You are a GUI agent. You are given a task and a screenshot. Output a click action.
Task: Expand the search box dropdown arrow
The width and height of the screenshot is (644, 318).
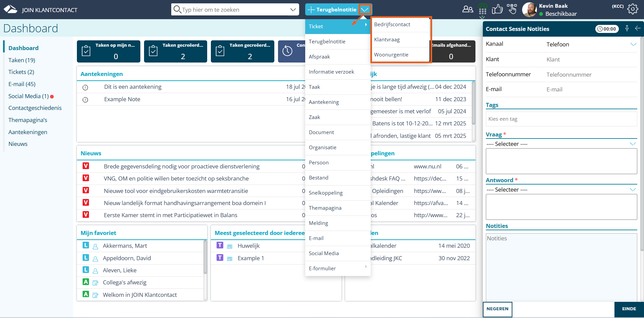click(293, 10)
